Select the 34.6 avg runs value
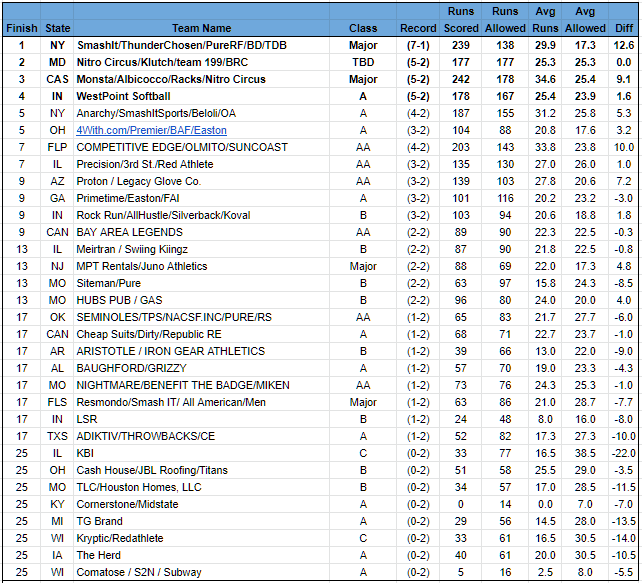The height and width of the screenshot is (583, 642). pos(545,79)
